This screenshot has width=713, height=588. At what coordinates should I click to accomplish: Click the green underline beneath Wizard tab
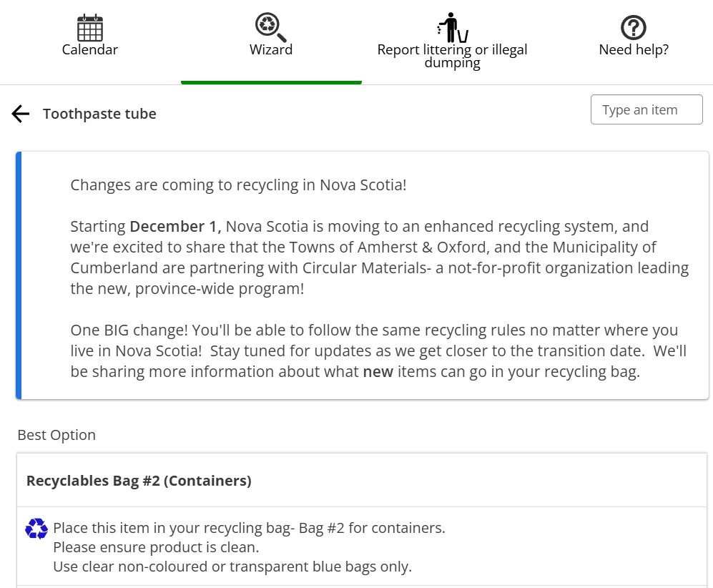(x=271, y=82)
